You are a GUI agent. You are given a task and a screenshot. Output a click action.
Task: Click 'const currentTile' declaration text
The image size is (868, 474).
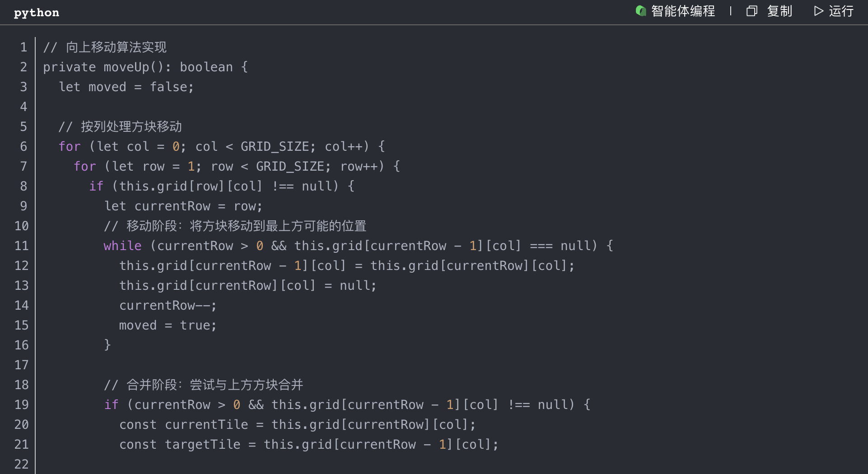[183, 424]
